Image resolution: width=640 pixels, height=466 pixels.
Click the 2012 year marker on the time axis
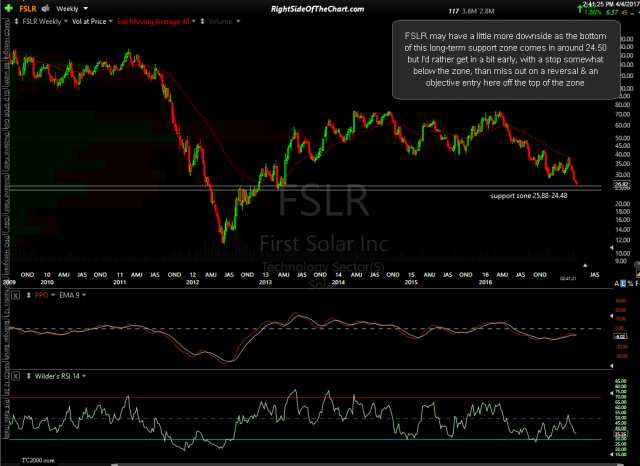tap(193, 282)
